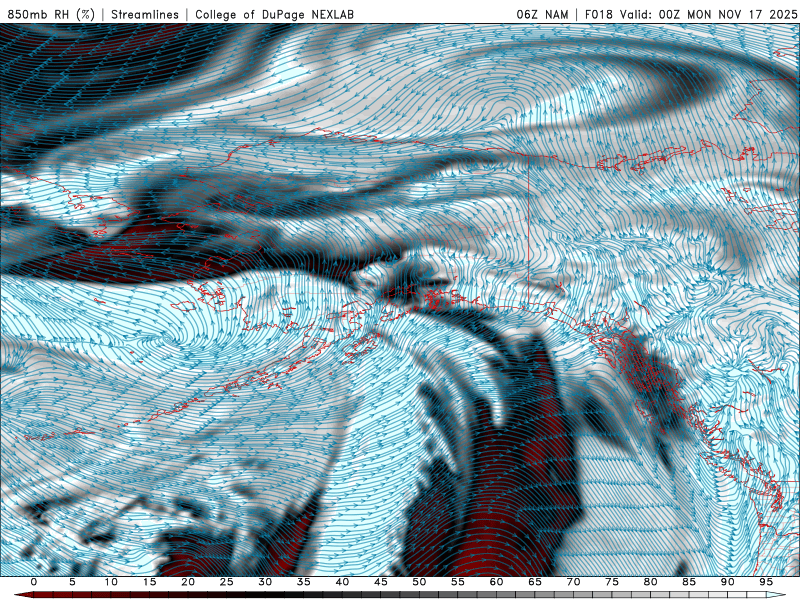
Task: Click "College of DuPage NEXLAB" header text
Action: (274, 14)
